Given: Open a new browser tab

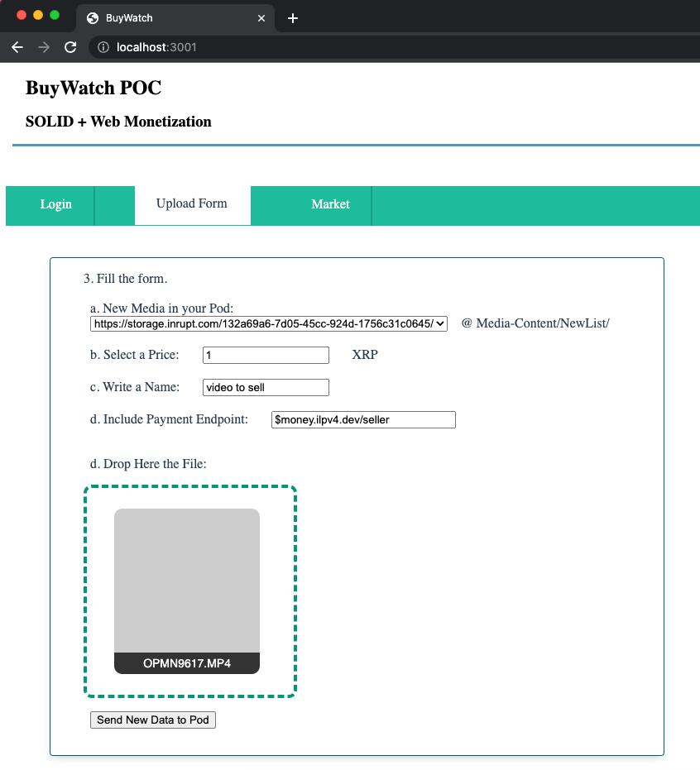Looking at the screenshot, I should point(293,18).
